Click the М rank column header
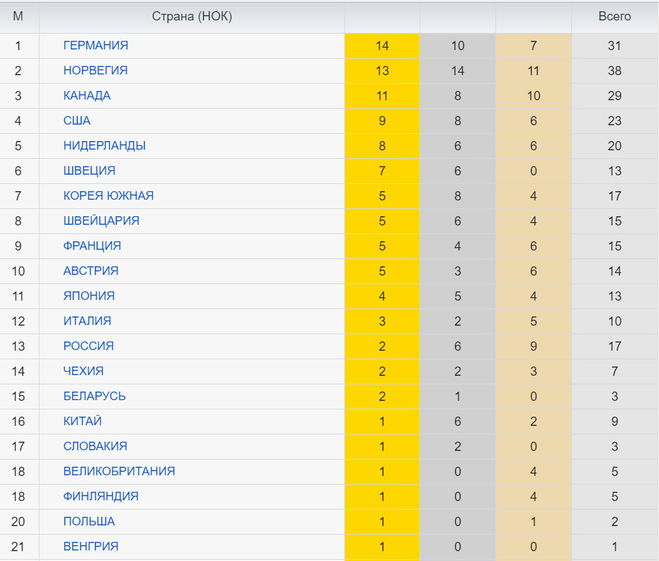The width and height of the screenshot is (659, 561). [18, 17]
